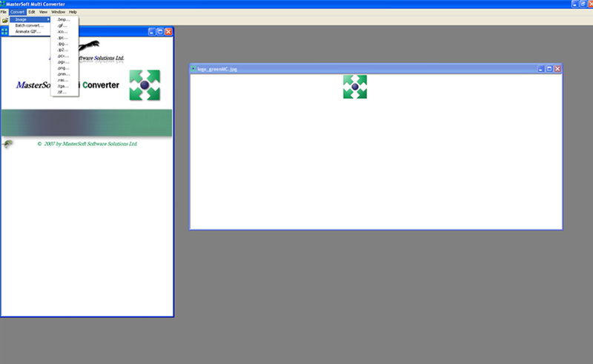Select .ico... format in Image submenu
The image size is (593, 364).
point(64,31)
